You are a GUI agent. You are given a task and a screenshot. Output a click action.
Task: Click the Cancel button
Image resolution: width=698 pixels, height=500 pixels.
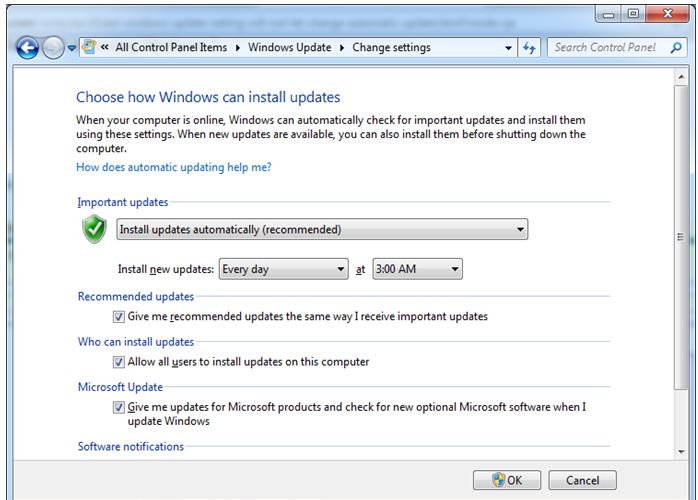pos(582,480)
